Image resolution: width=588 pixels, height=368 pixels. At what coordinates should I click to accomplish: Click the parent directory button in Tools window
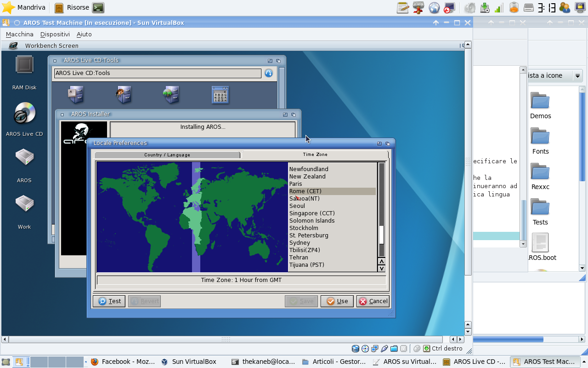[x=269, y=73]
